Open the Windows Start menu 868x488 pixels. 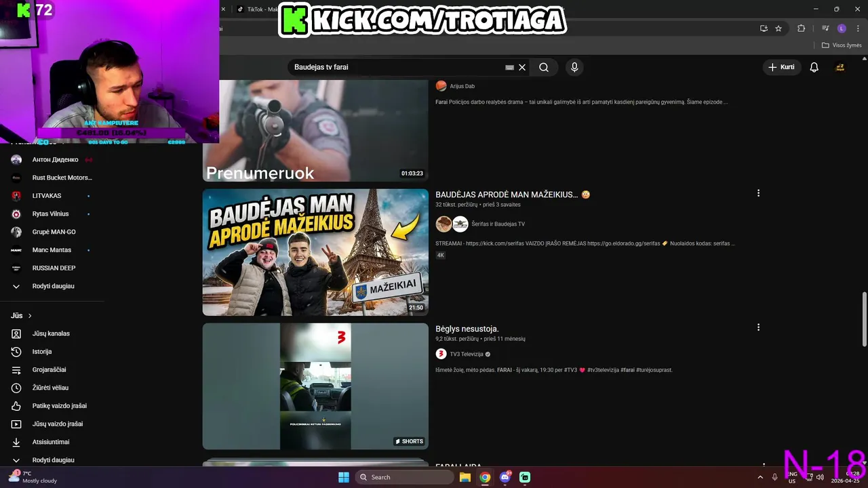344,477
